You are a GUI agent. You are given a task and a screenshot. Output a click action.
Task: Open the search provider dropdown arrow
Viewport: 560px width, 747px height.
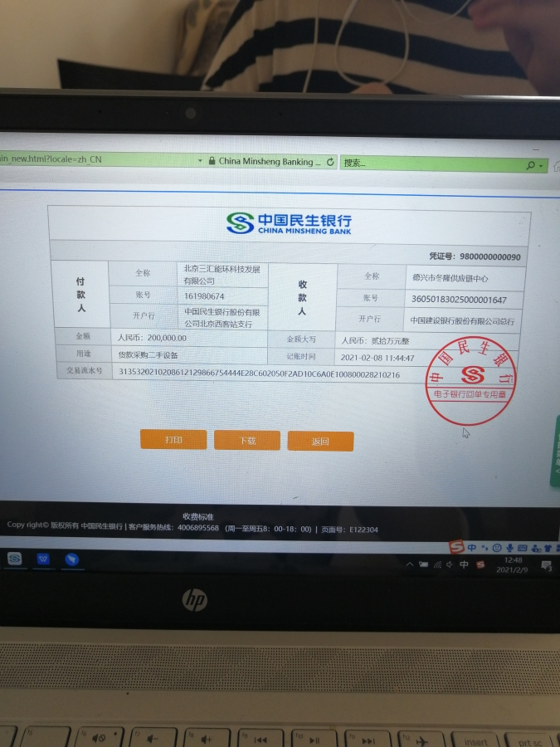542,166
